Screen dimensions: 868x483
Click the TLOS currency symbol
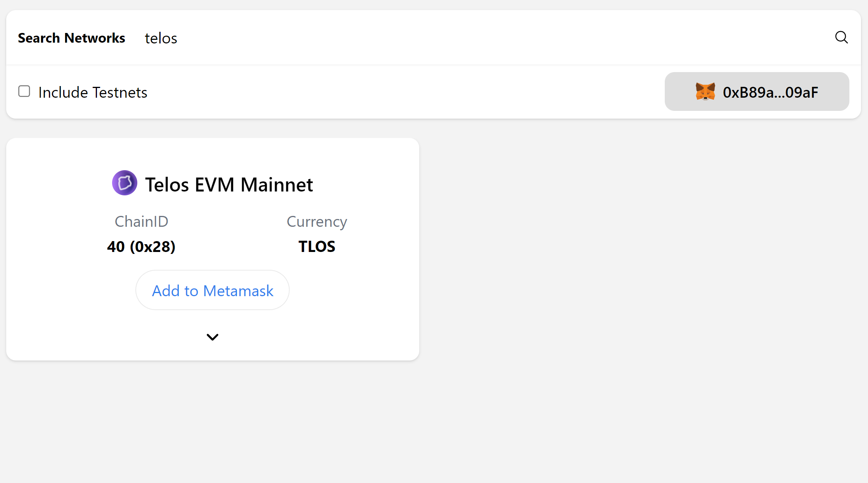tap(316, 247)
